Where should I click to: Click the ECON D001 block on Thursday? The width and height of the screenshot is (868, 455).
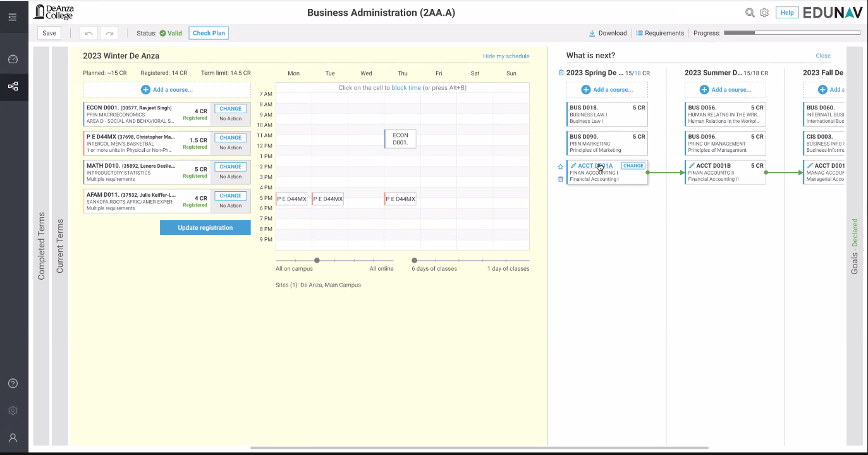[x=400, y=139]
